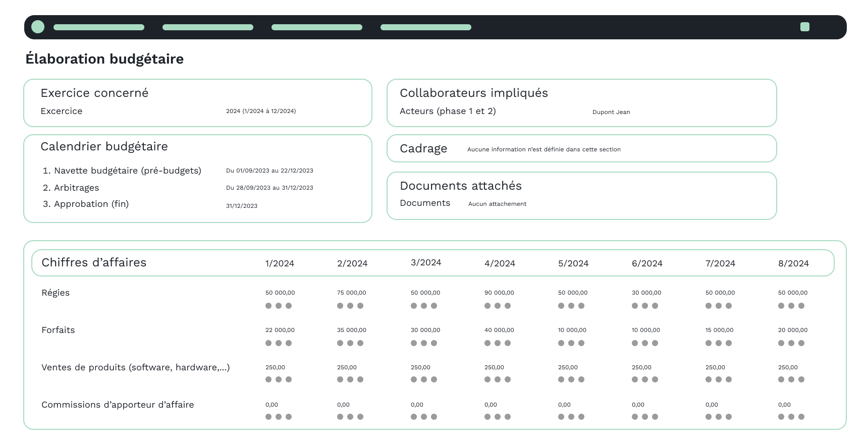Click the Documents attachés card title
Screen dimensions: 868x447
[461, 186]
